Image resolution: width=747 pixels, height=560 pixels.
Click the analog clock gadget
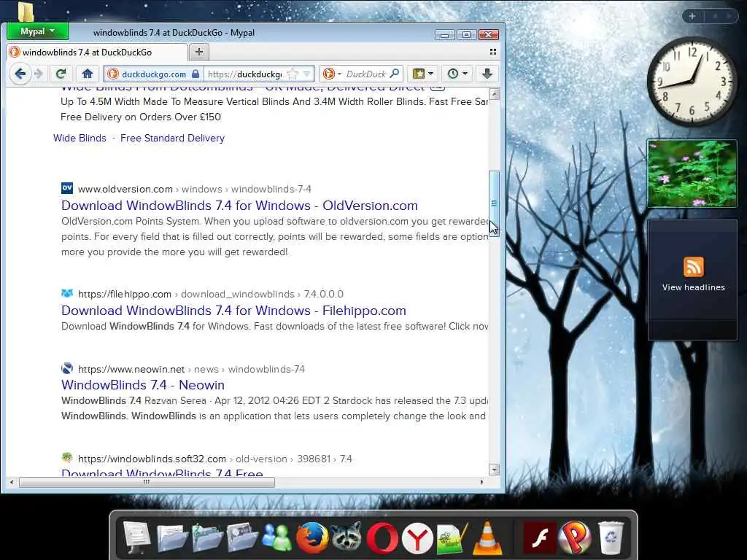coord(692,80)
